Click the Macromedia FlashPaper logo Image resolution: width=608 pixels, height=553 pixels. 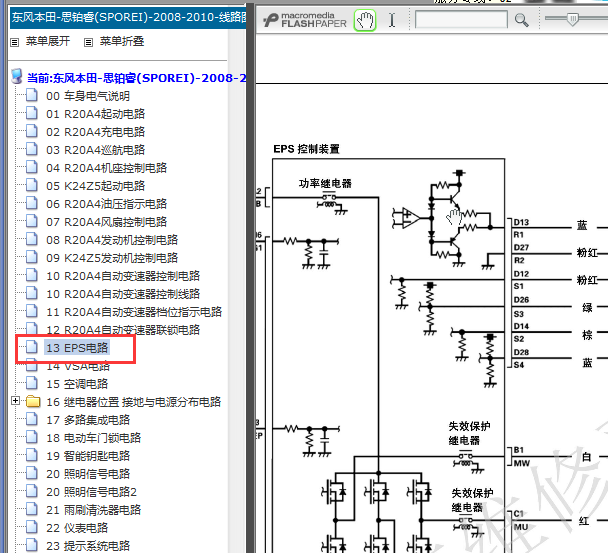pos(305,20)
